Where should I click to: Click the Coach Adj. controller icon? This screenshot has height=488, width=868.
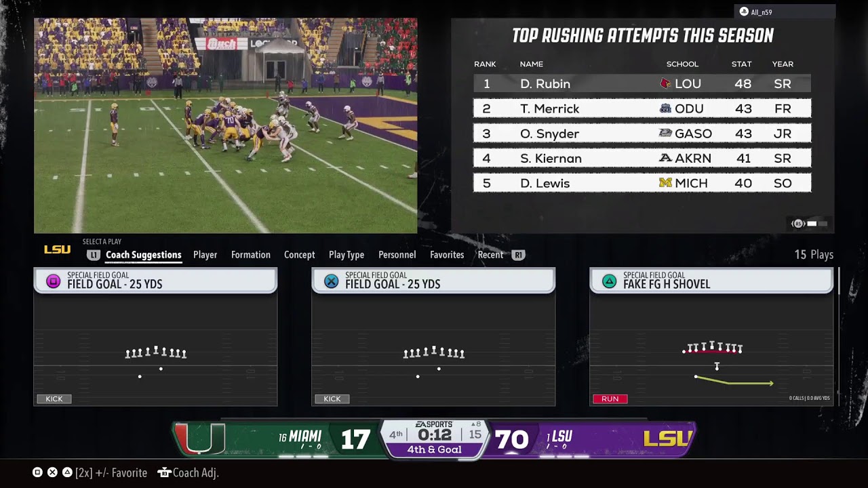click(163, 472)
